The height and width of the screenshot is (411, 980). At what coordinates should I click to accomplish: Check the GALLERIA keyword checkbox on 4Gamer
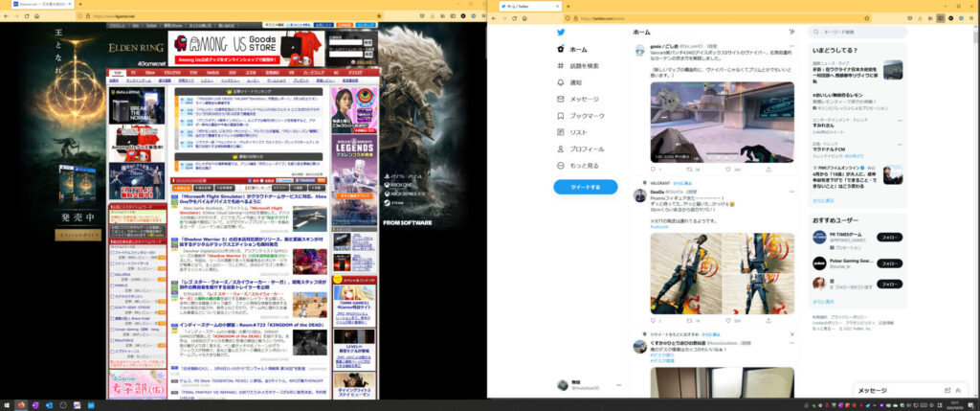[112, 275]
